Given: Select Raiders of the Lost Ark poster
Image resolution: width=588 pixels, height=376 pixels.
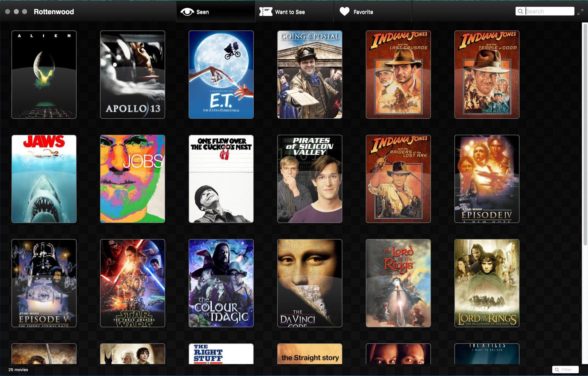Looking at the screenshot, I should click(x=399, y=179).
